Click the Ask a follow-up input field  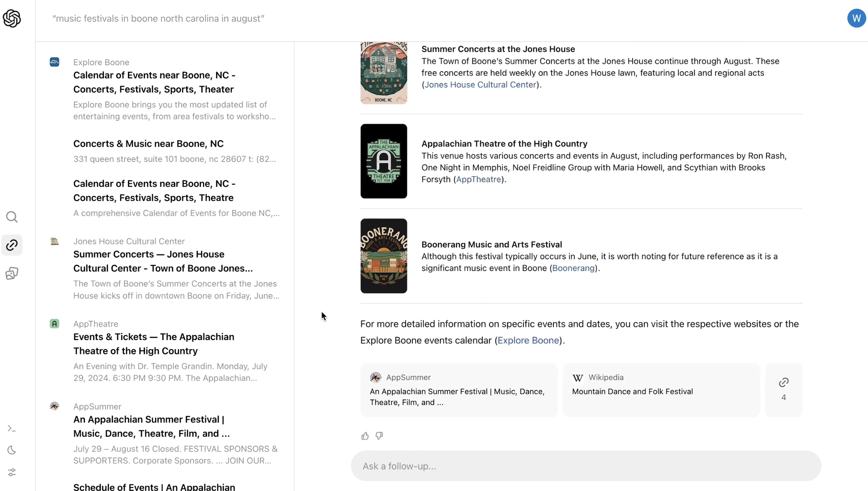coord(585,466)
